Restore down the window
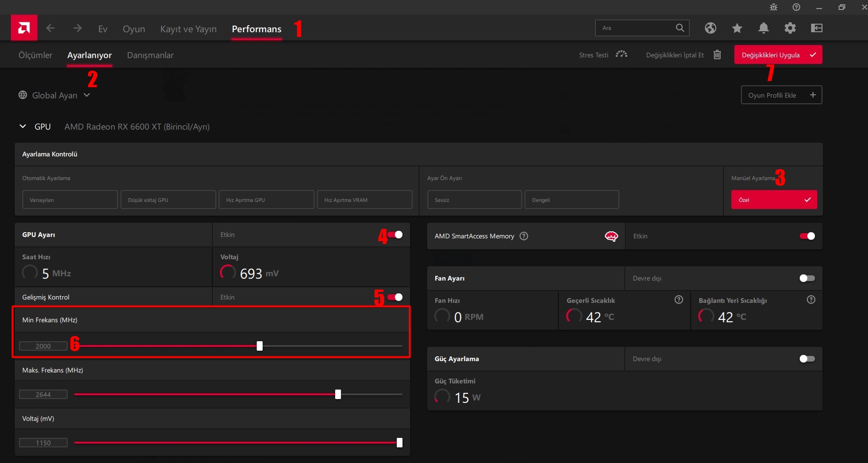The width and height of the screenshot is (868, 463). coord(842,7)
